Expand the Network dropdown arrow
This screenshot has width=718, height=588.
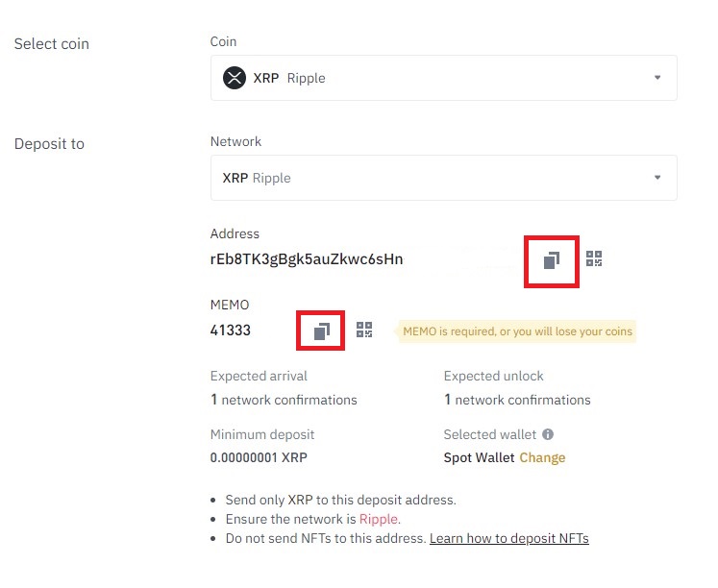[x=657, y=177]
